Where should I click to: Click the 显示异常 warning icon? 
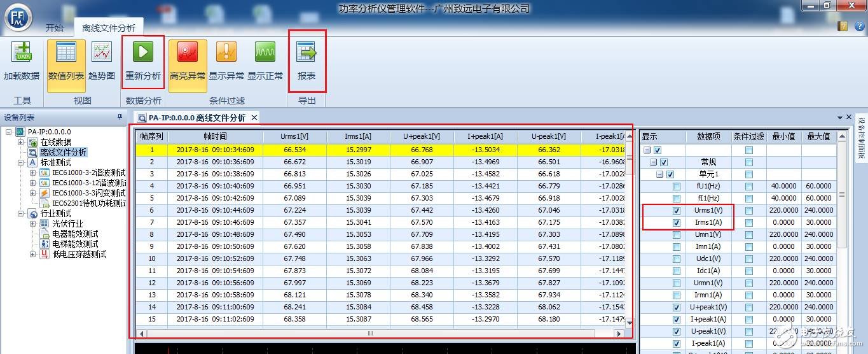[x=226, y=53]
